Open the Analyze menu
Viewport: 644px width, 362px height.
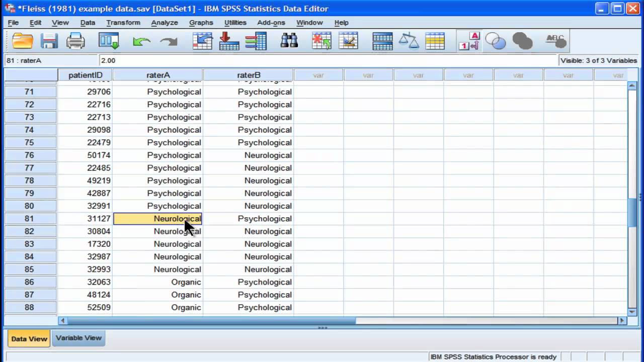click(165, 23)
